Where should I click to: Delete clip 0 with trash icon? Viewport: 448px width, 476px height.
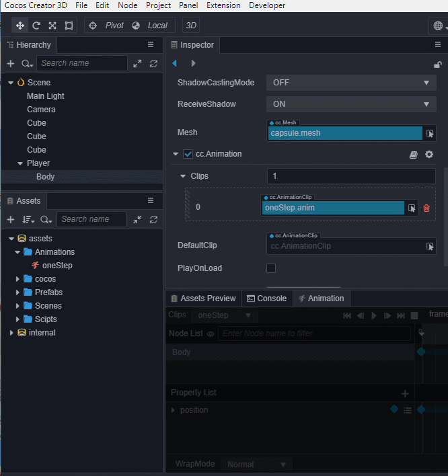426,208
